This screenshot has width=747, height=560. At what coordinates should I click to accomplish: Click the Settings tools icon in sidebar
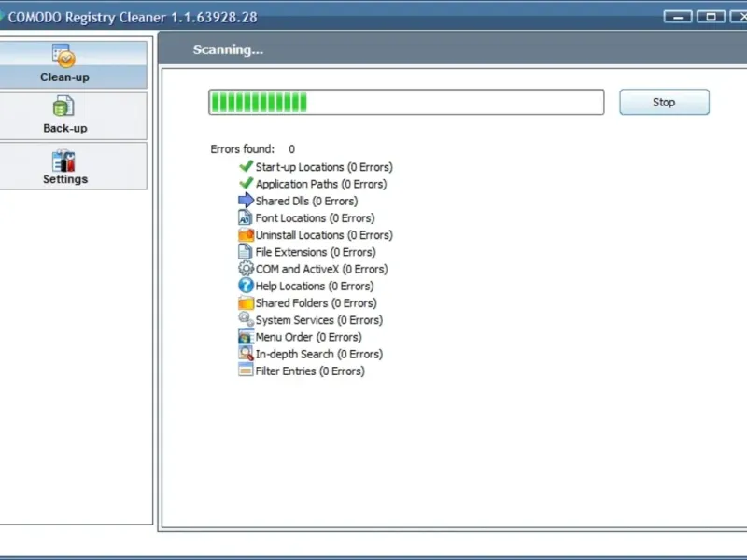tap(63, 161)
